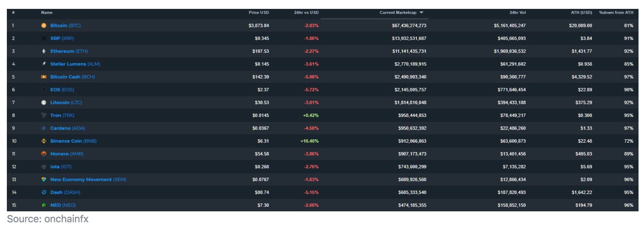Sort by %down from ATH header
The height and width of the screenshot is (225, 644).
[x=616, y=13]
